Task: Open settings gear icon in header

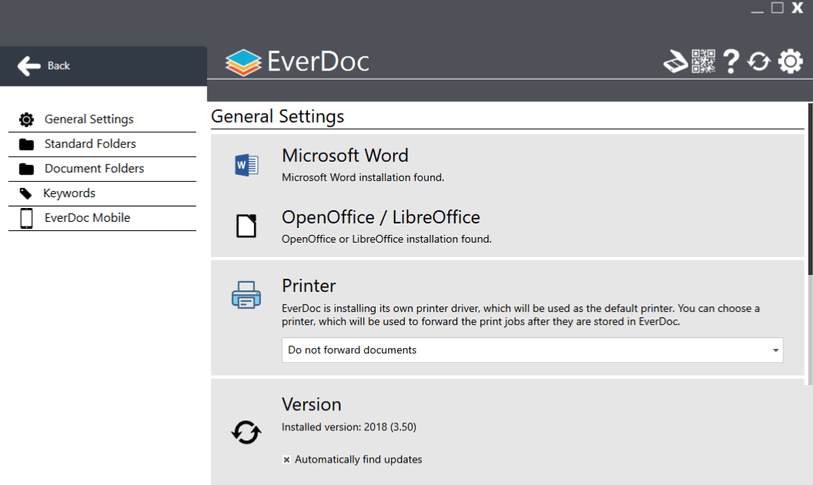Action: [x=790, y=62]
